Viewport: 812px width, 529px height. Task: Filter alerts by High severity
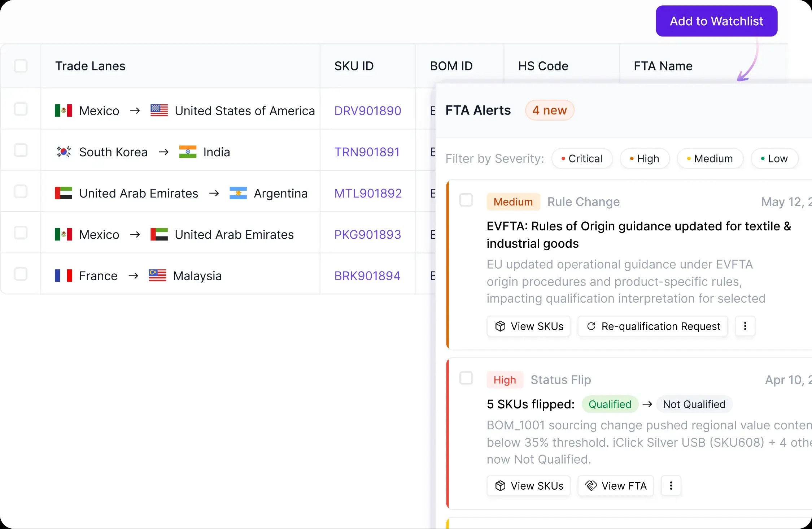point(645,159)
